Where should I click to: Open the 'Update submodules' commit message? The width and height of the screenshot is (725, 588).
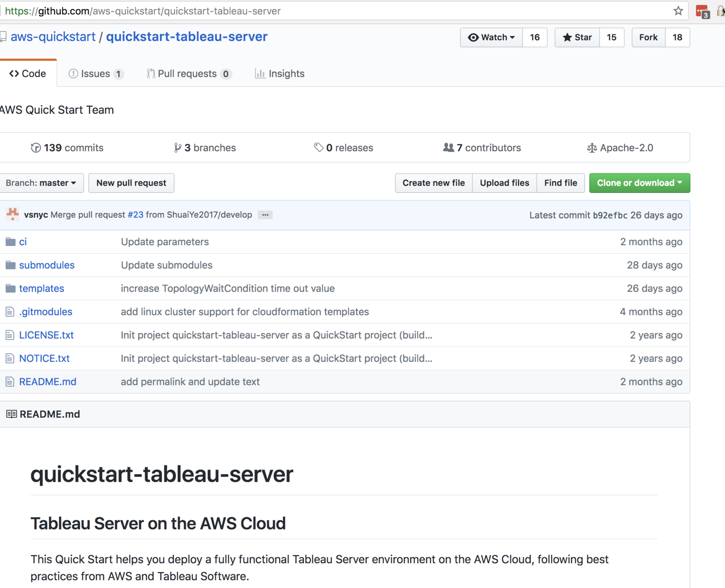coord(166,265)
